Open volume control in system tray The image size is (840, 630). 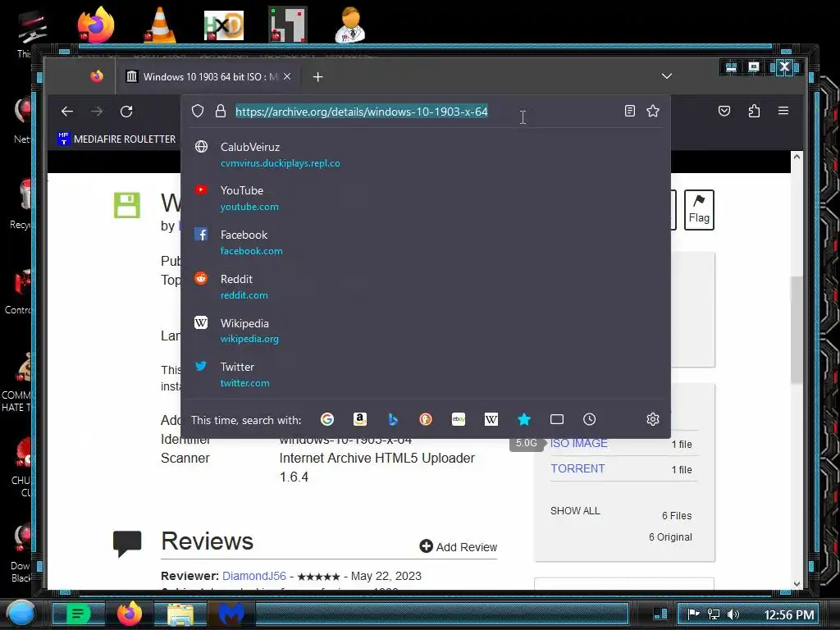coord(733,614)
